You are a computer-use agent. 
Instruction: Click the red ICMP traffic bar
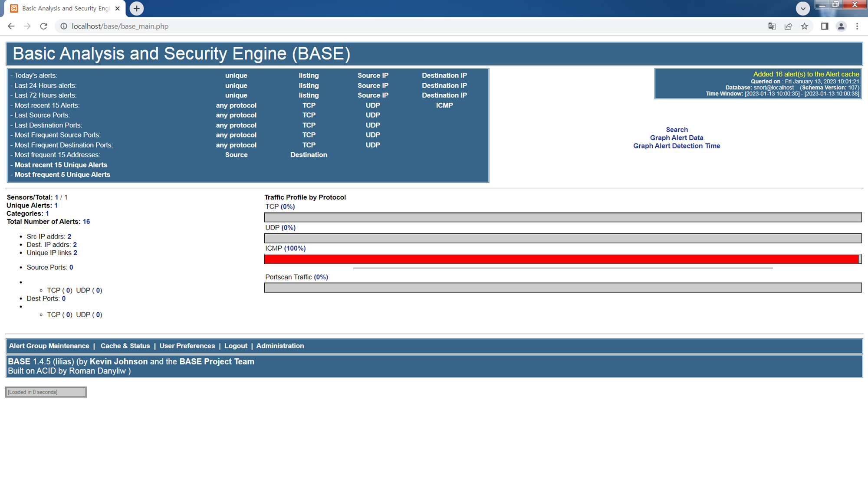(x=562, y=259)
